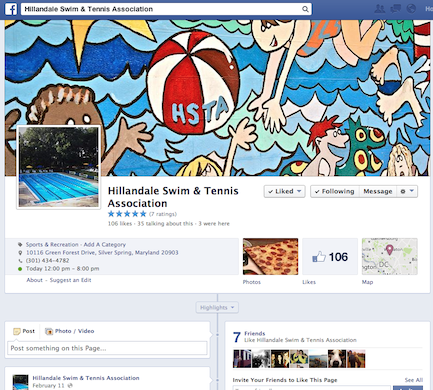Screen dimensions: 433x390
Task: Click the phone icon beside number
Action: (x=20, y=261)
